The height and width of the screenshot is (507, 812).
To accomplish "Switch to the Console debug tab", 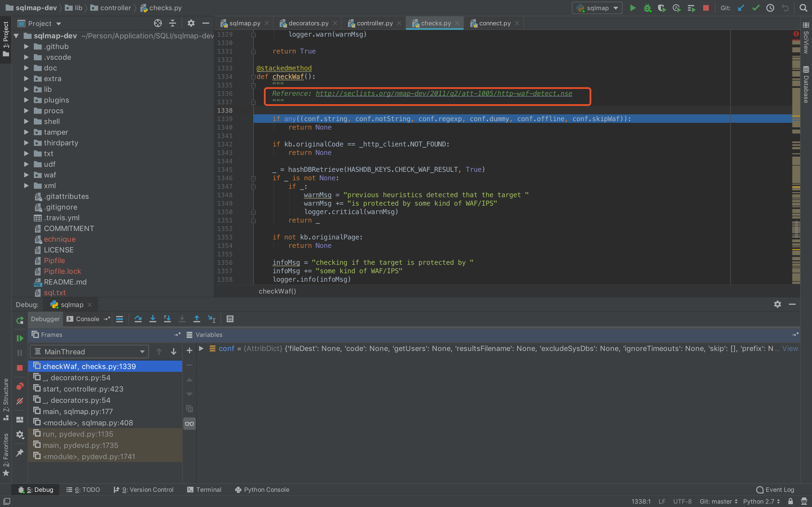I will 87,319.
